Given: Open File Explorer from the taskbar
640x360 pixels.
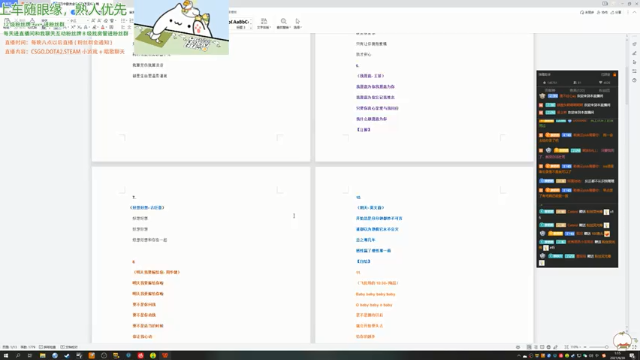Looking at the screenshot, I should point(42,356).
